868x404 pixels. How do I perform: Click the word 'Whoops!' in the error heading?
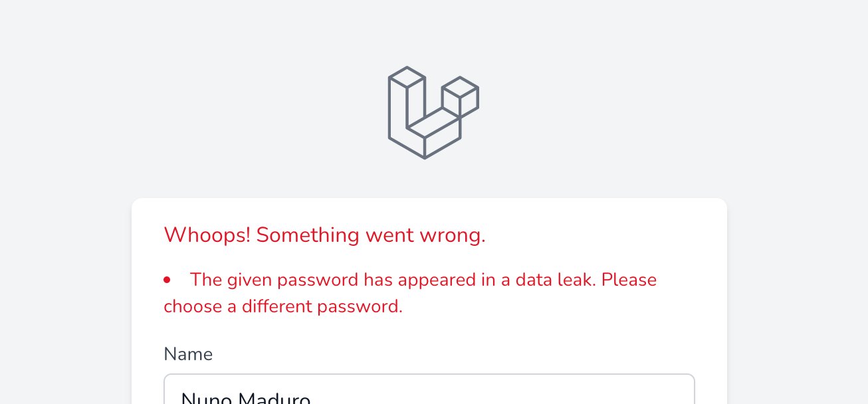pos(207,235)
